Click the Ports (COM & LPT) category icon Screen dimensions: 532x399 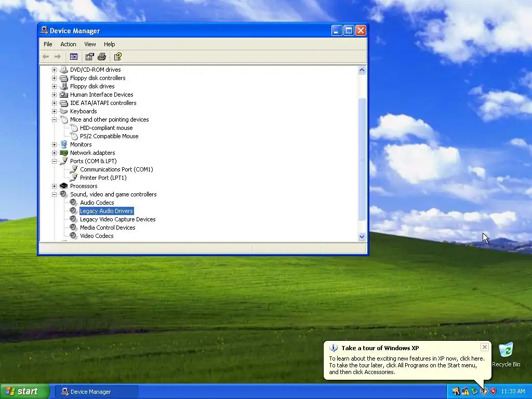pyautogui.click(x=64, y=161)
